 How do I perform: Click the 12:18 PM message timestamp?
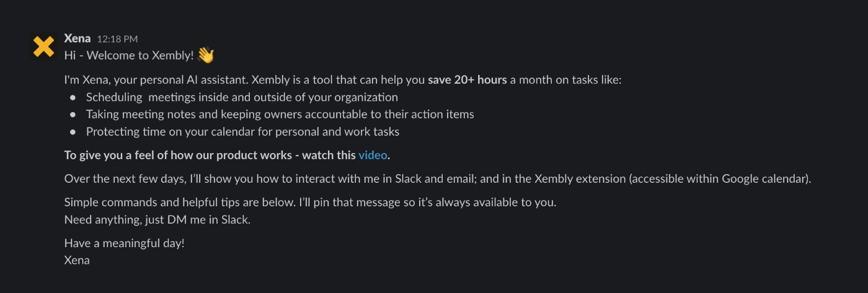coord(117,39)
